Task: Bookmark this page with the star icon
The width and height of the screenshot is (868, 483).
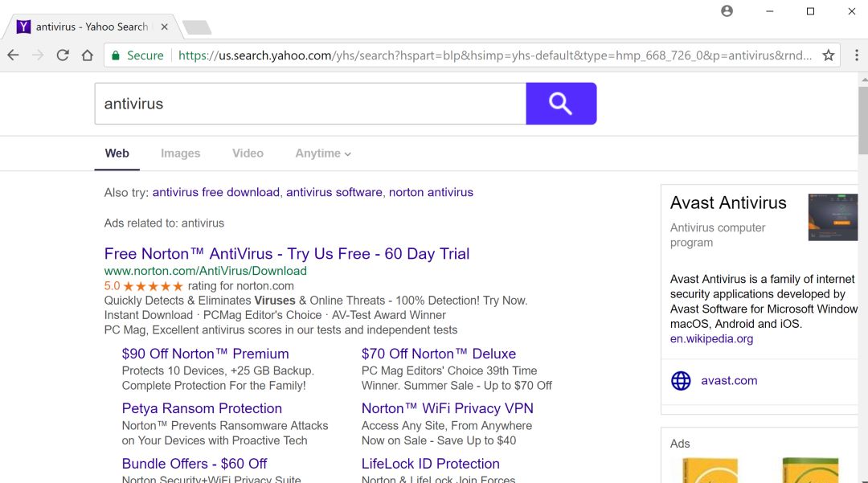Action: (x=828, y=55)
